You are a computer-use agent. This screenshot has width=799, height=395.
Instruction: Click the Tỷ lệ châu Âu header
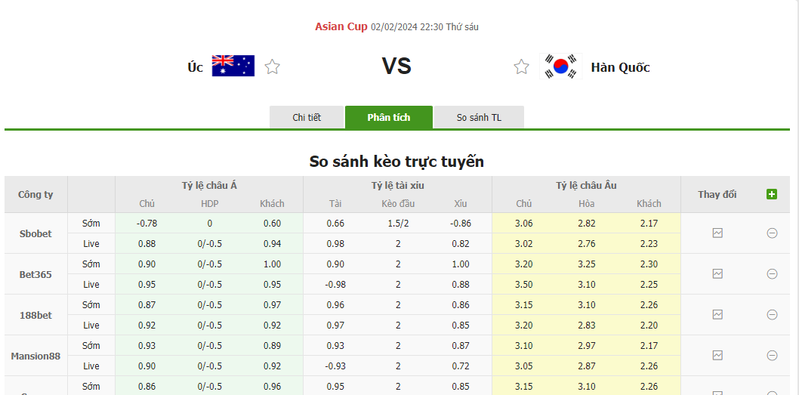point(586,186)
